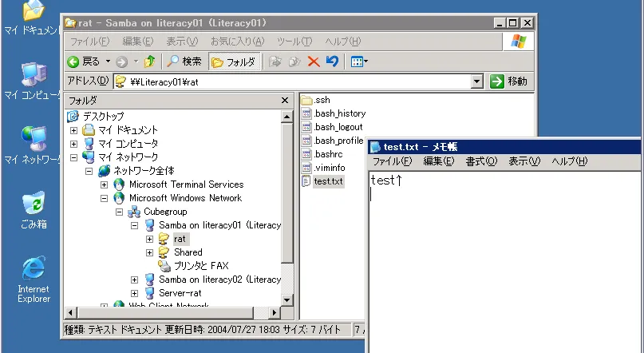
Task: Open Notepad's 編集(E) menu
Action: pyautogui.click(x=439, y=161)
